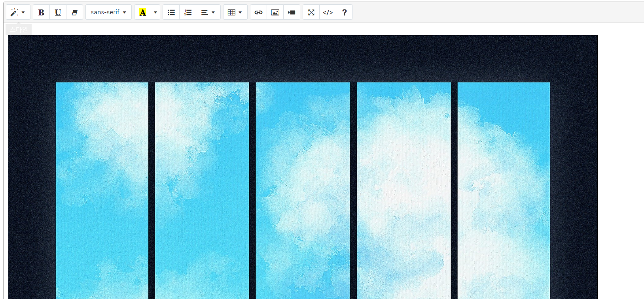Image resolution: width=644 pixels, height=299 pixels.
Task: Insert an unordered bullet list
Action: [x=171, y=12]
